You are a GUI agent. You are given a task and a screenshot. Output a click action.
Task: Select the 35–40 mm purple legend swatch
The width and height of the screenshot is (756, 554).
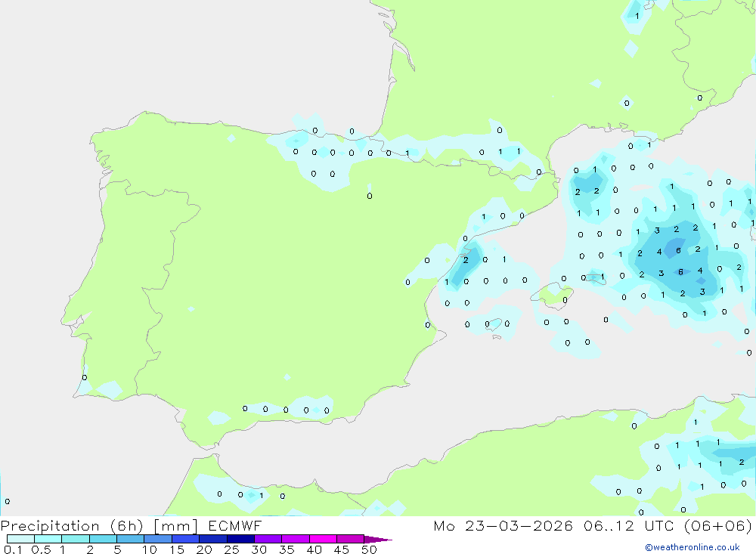tap(296, 539)
